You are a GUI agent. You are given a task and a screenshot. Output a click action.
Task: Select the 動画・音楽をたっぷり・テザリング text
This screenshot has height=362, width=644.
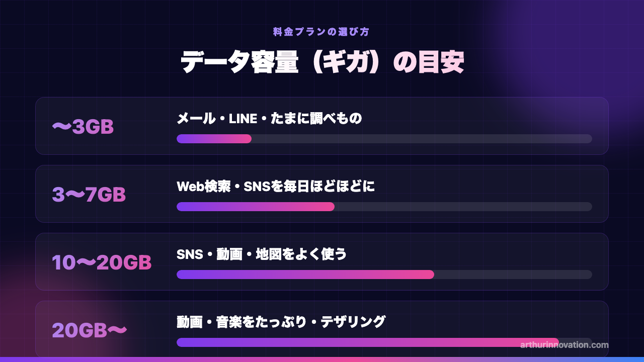tap(281, 322)
